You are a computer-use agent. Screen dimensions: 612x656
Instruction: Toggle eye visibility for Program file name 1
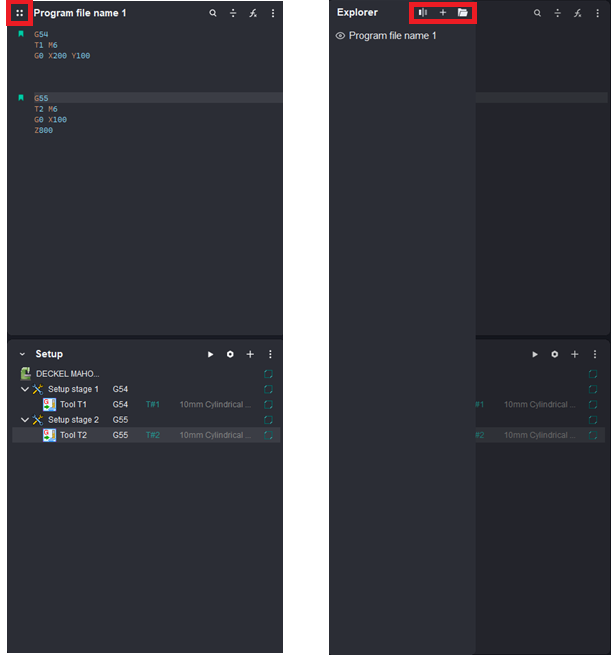pyautogui.click(x=340, y=36)
